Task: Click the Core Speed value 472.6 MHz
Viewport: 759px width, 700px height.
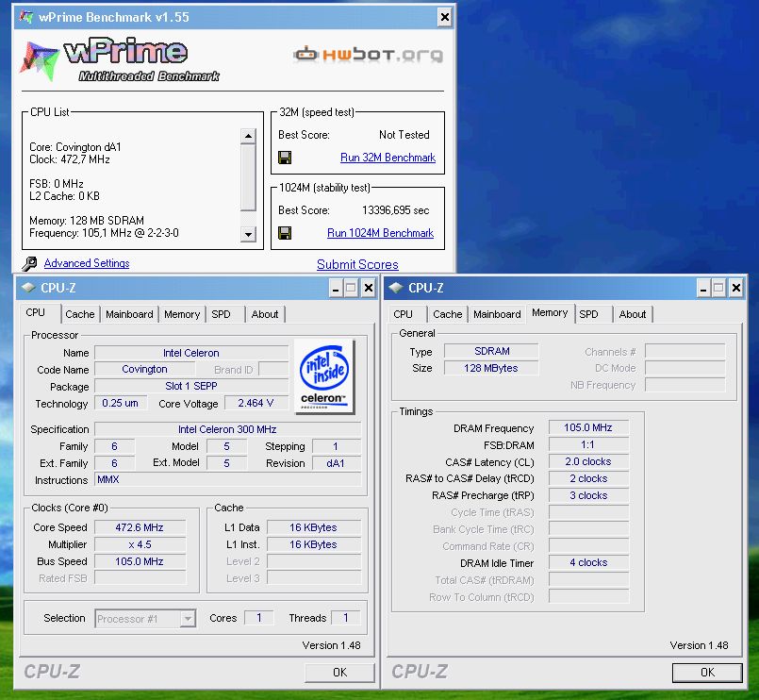Action: (140, 527)
